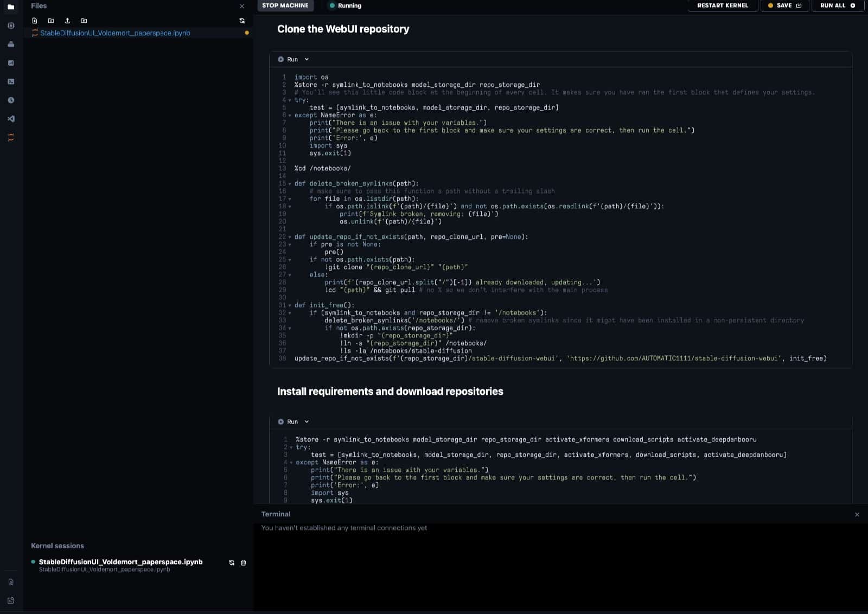The width and height of the screenshot is (868, 614).
Task: Open the Metrics chart icon in sidebar
Action: (x=11, y=63)
